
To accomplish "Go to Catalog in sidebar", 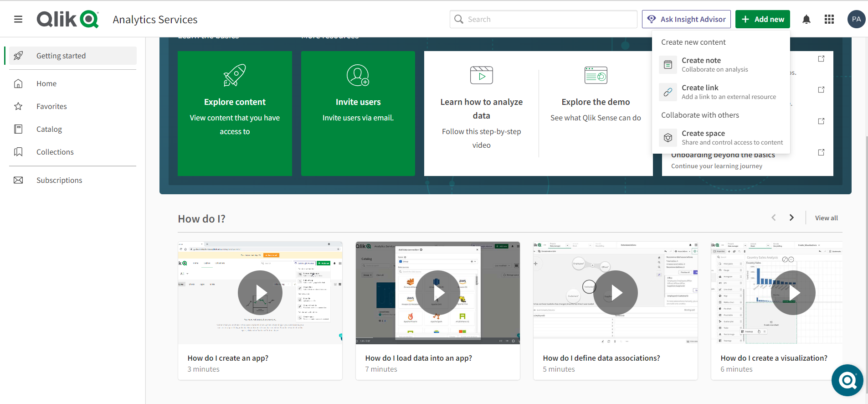I will pyautogui.click(x=49, y=129).
